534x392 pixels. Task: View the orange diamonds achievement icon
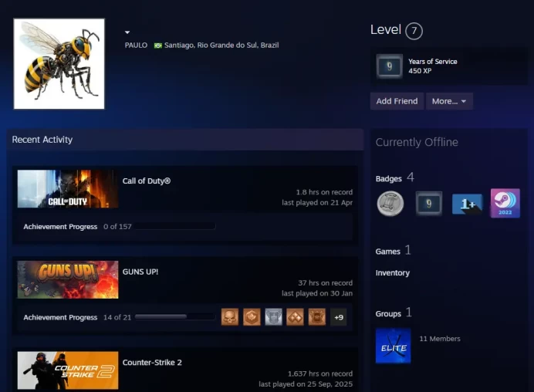click(x=295, y=317)
